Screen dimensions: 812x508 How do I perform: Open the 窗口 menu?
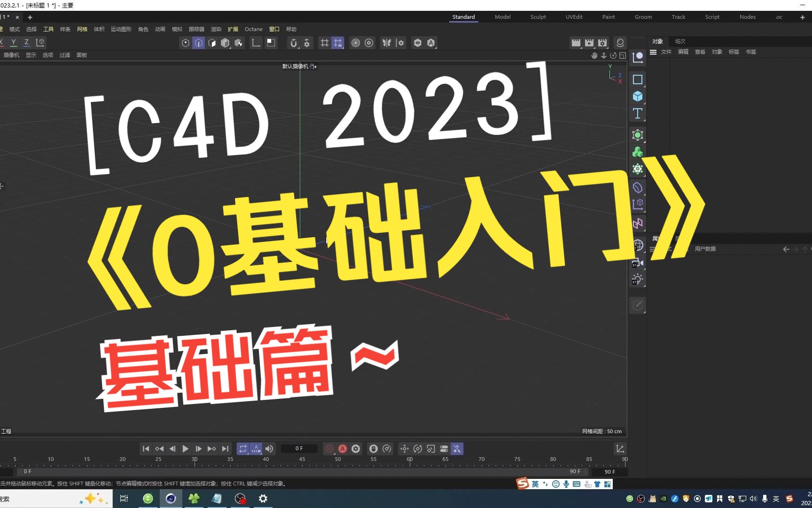click(x=274, y=29)
